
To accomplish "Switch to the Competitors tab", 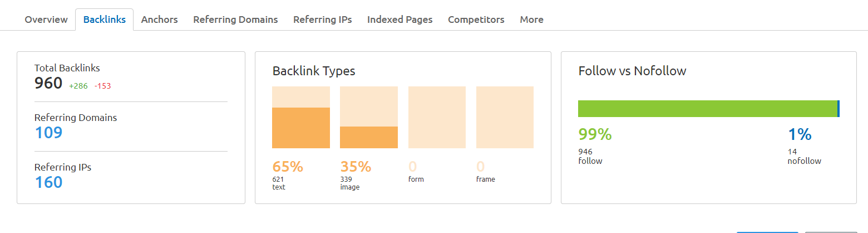I will (476, 20).
